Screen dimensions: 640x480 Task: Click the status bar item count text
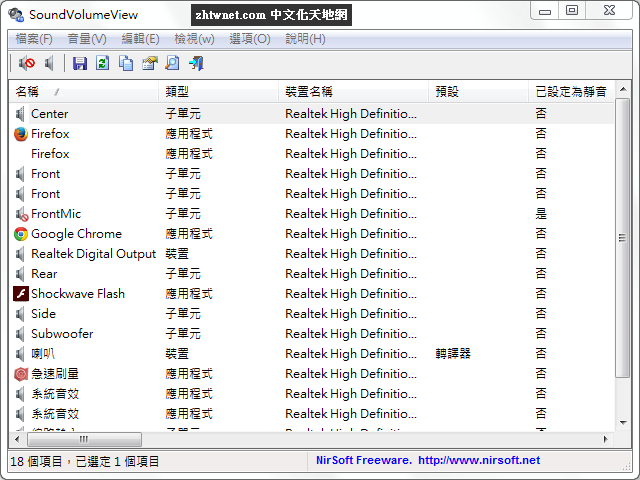click(x=84, y=462)
